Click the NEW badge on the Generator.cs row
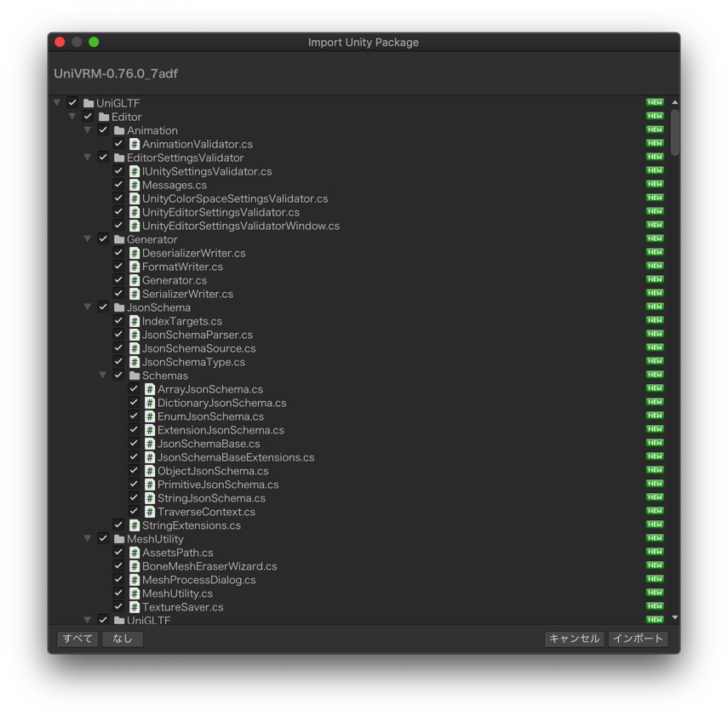The image size is (728, 717). (x=654, y=280)
